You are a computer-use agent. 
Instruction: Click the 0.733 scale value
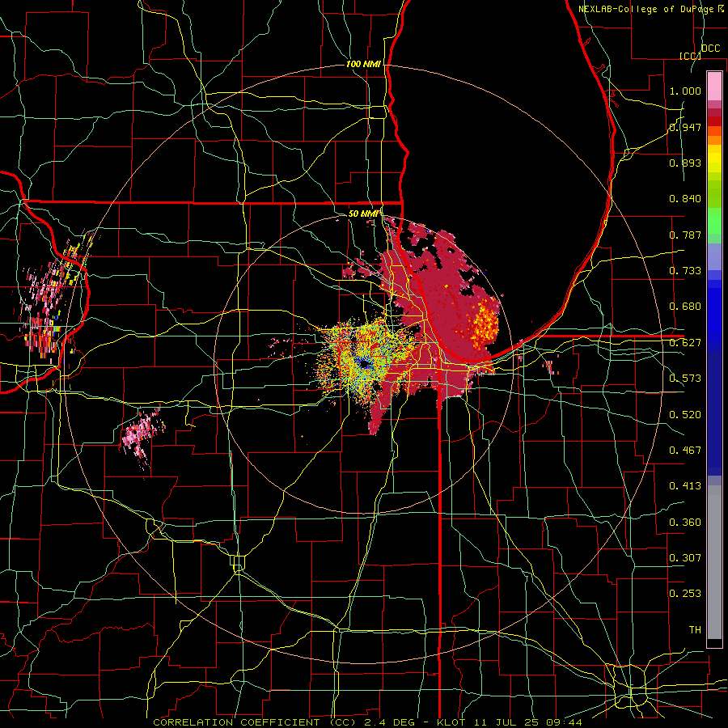point(685,271)
